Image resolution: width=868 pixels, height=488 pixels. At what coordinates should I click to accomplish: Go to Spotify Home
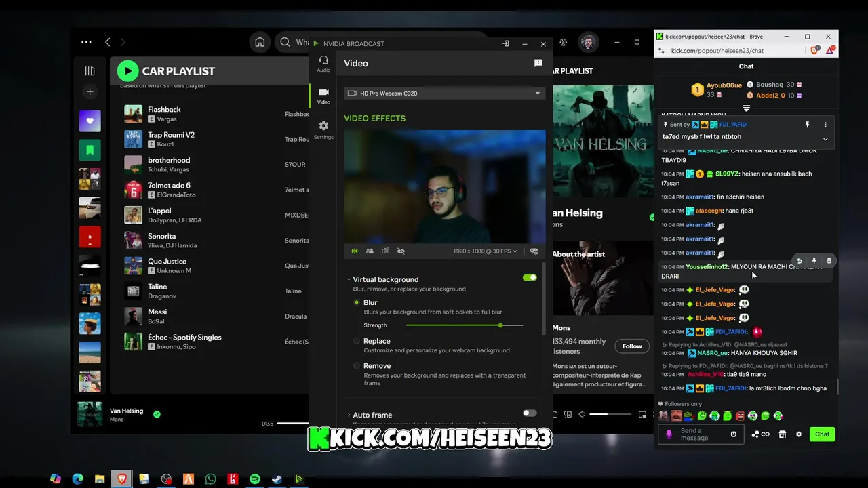pos(260,42)
